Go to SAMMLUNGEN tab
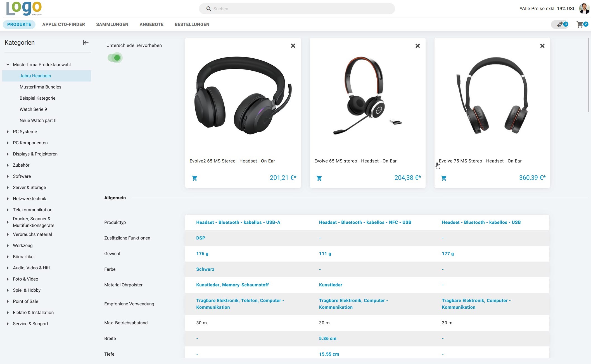 pos(112,25)
